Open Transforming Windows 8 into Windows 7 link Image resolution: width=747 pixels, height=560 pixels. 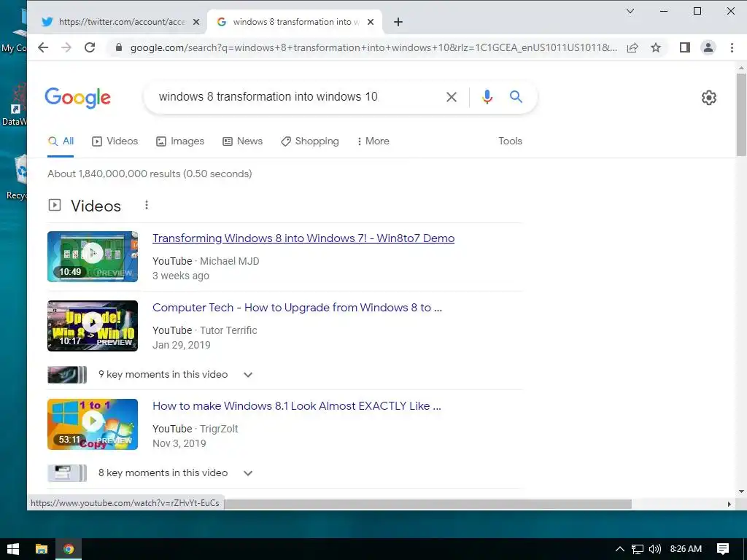pos(303,238)
